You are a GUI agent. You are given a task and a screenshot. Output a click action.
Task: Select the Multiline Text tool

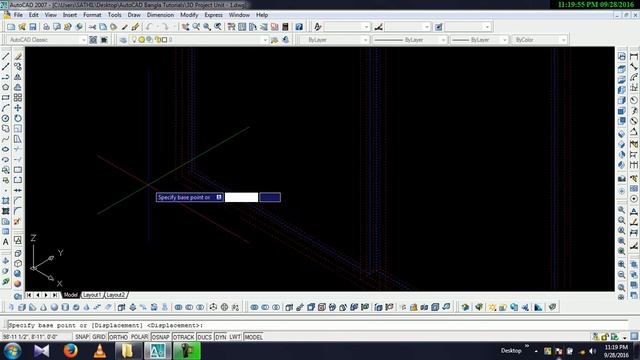click(x=6, y=242)
